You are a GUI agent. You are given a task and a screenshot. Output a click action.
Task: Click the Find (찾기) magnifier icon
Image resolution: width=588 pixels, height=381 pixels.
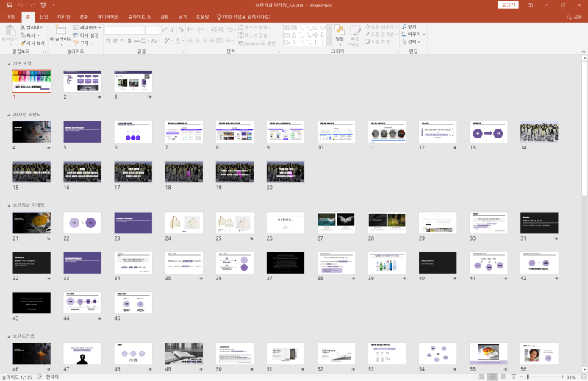pos(404,27)
